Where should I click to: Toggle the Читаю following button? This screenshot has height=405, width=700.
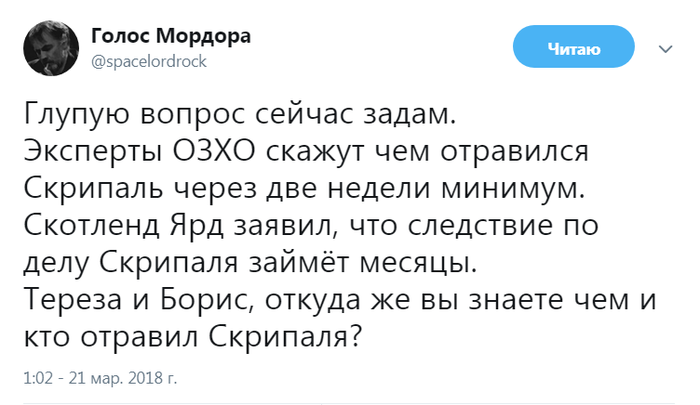pyautogui.click(x=573, y=48)
